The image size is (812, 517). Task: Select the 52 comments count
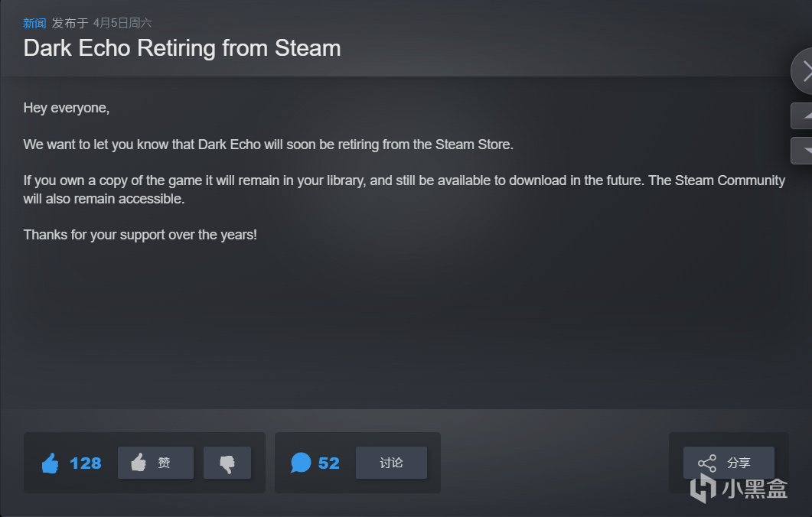[x=329, y=463]
